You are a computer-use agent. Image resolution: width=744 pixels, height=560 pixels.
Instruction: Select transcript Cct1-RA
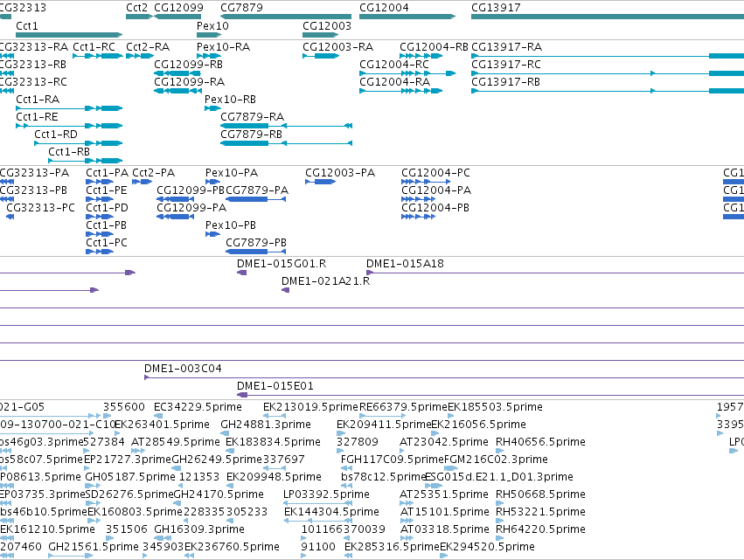pyautogui.click(x=69, y=108)
